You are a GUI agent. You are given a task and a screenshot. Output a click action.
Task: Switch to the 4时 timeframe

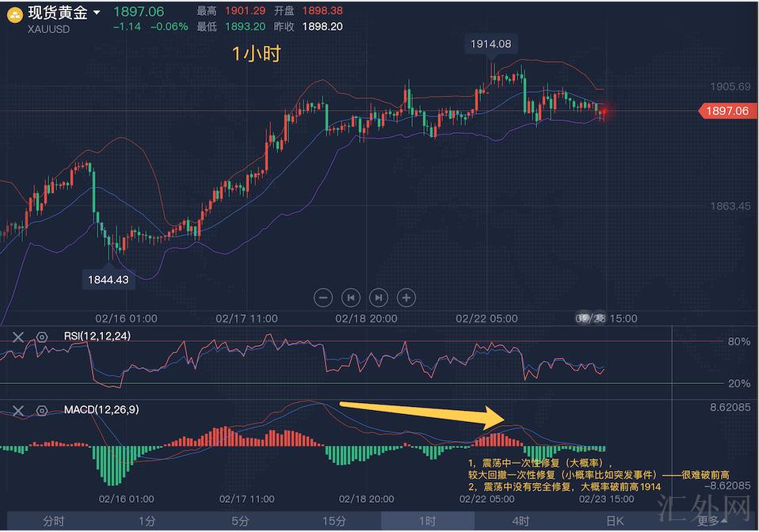(521, 521)
